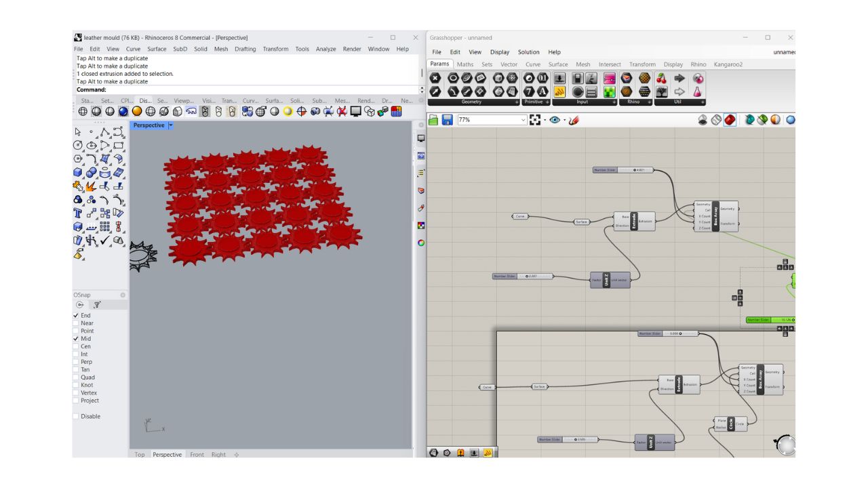Click the cherries icon in Util panel
Viewport: 868px width, 488px height.
tap(662, 79)
